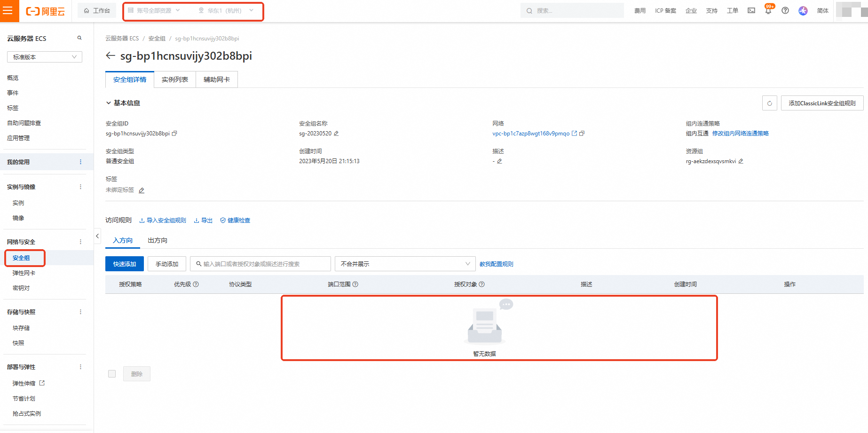Open more options for 部署与弹性 section
This screenshot has height=433, width=868.
point(80,367)
